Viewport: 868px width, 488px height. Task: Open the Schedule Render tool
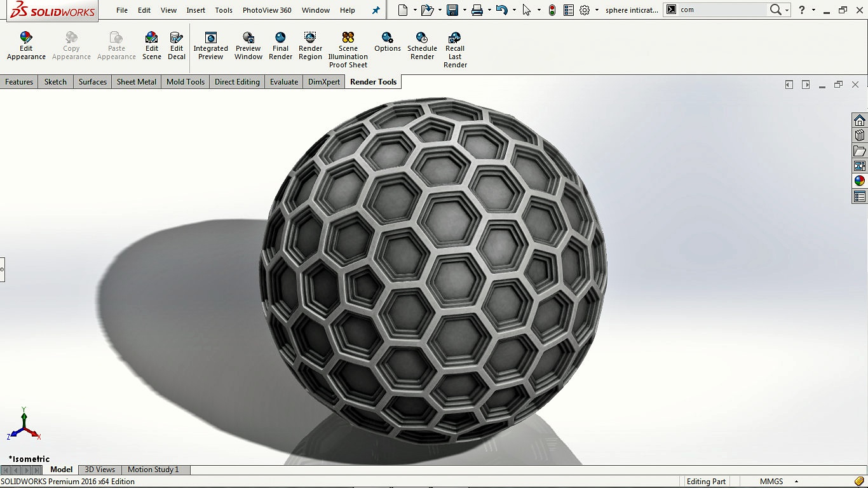click(422, 44)
